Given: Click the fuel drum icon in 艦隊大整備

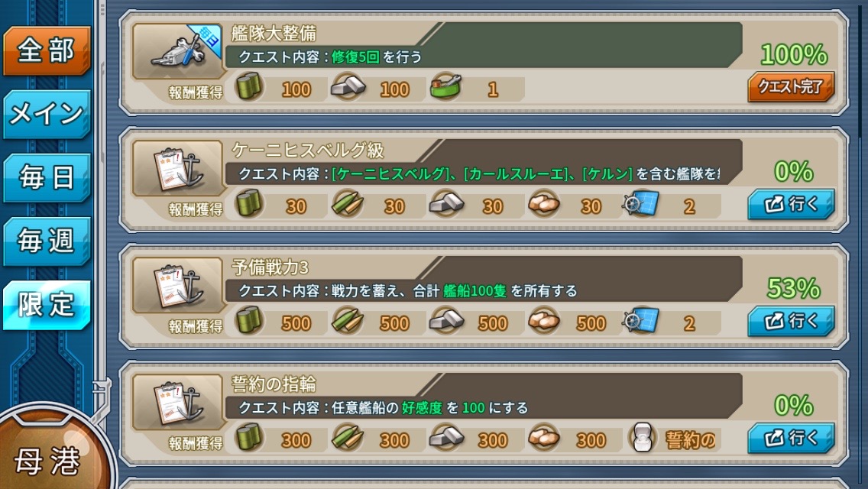Looking at the screenshot, I should [x=249, y=87].
